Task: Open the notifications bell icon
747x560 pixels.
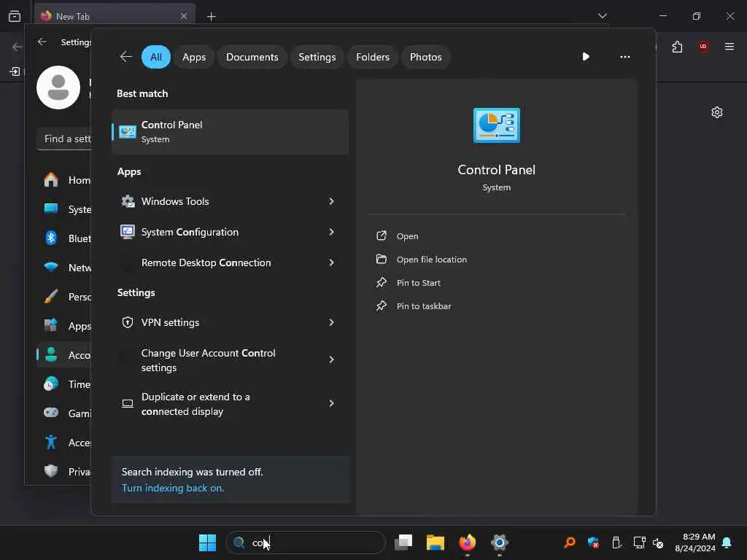Action: 727,542
